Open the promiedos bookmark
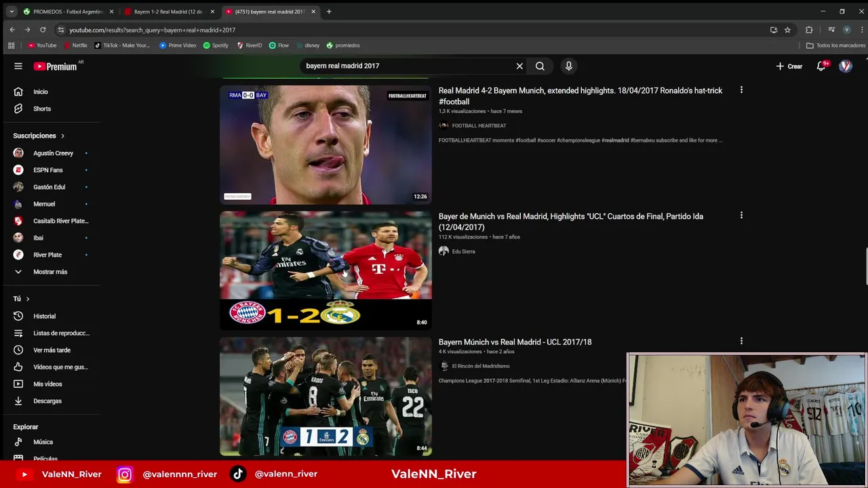The width and height of the screenshot is (868, 488). coord(343,45)
